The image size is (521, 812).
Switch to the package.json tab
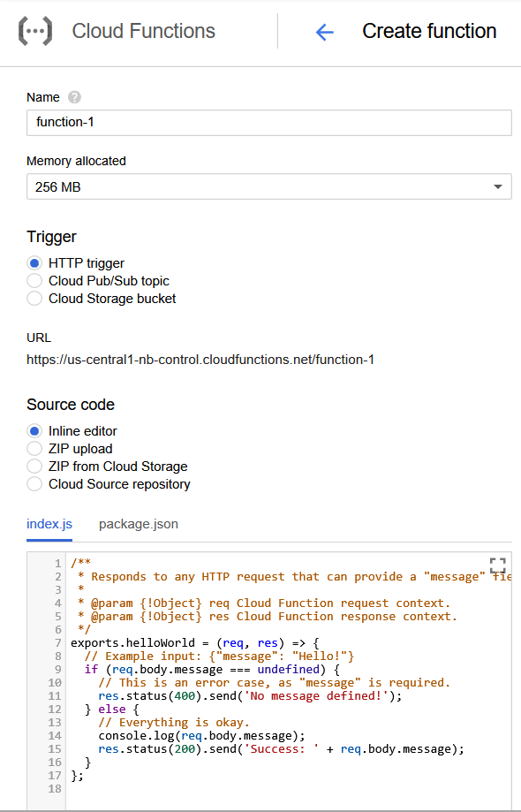138,524
